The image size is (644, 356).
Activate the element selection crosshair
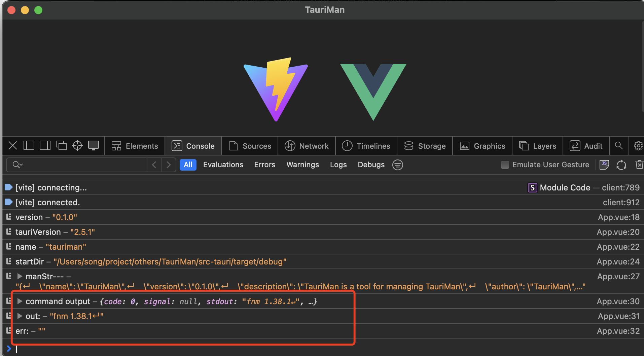pos(77,146)
